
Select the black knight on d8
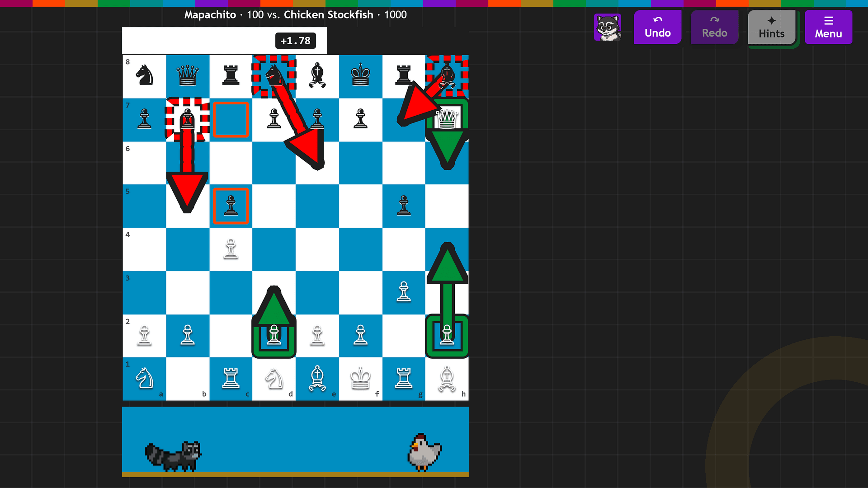(x=274, y=75)
